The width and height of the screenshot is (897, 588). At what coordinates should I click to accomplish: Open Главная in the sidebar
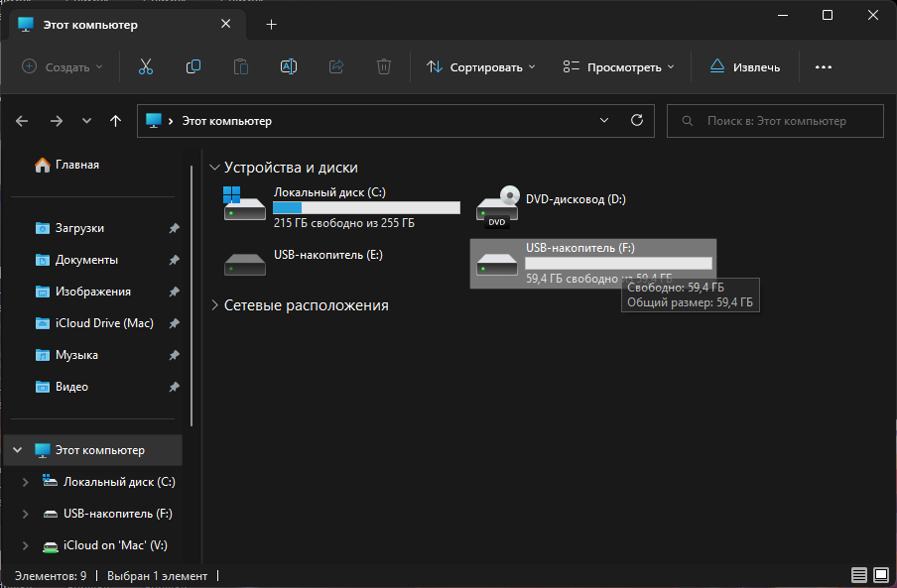pos(66,165)
